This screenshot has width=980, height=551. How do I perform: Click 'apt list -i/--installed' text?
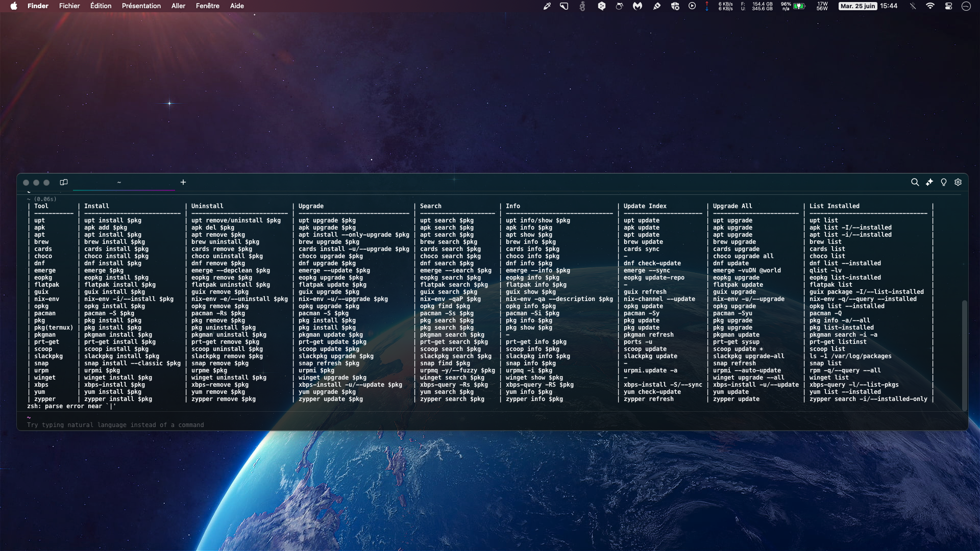pos(850,235)
